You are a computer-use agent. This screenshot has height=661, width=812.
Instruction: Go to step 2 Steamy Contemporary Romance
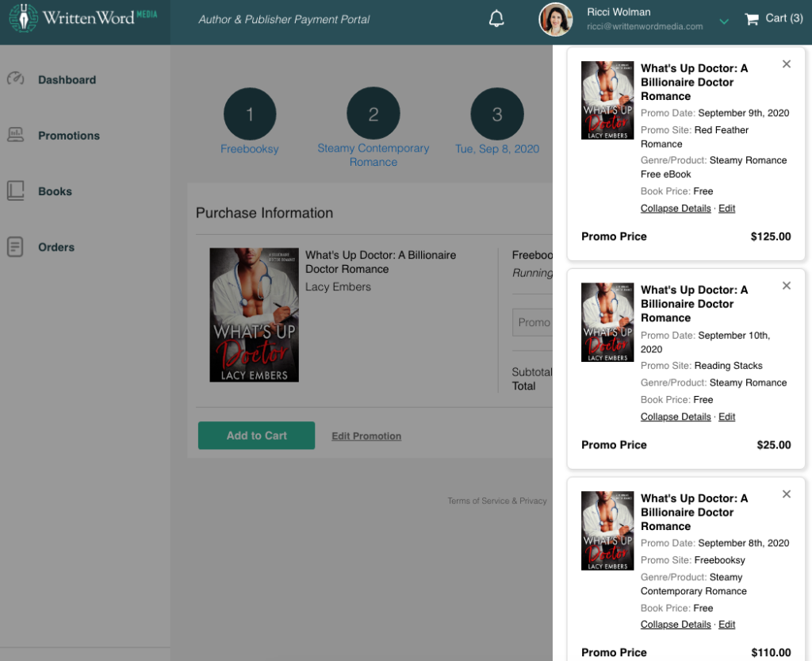(x=373, y=114)
